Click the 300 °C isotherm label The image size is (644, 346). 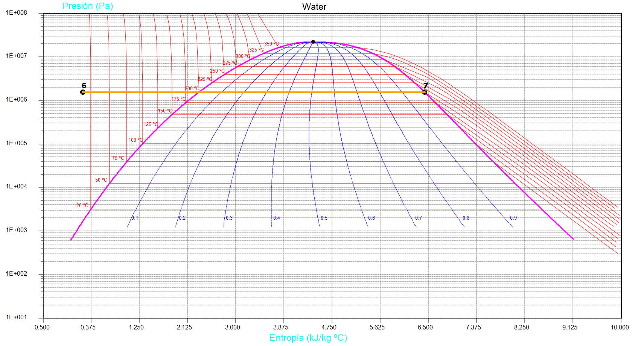(243, 56)
